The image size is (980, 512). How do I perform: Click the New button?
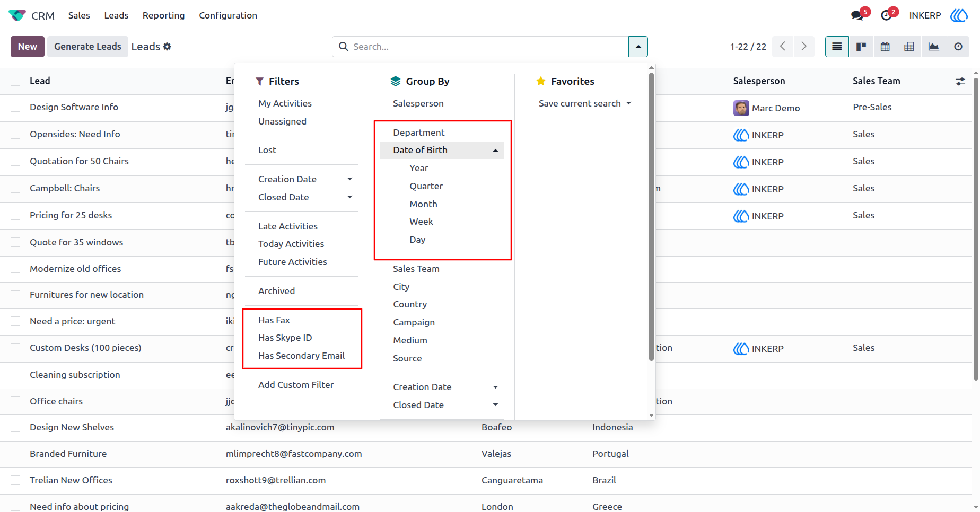28,47
